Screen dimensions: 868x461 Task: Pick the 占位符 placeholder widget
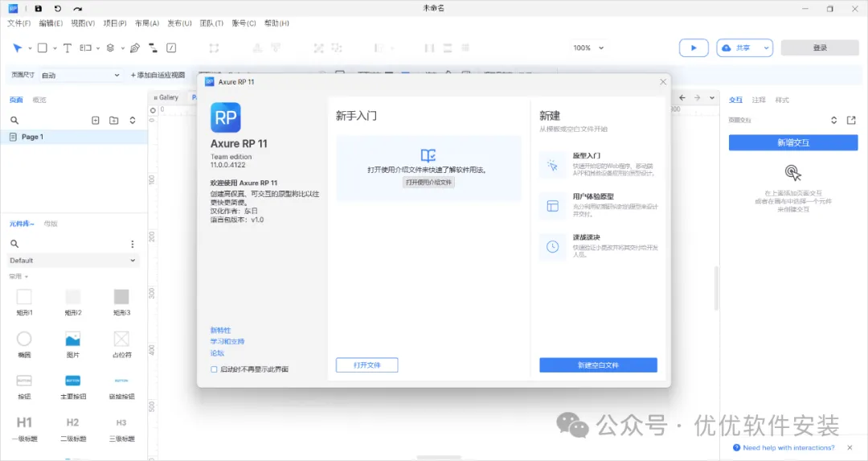[x=121, y=344]
